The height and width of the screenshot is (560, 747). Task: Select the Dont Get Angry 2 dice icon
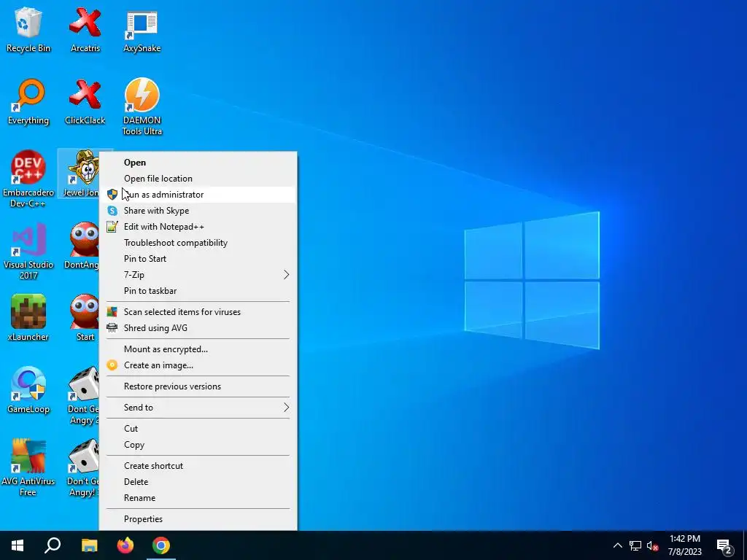(83, 395)
